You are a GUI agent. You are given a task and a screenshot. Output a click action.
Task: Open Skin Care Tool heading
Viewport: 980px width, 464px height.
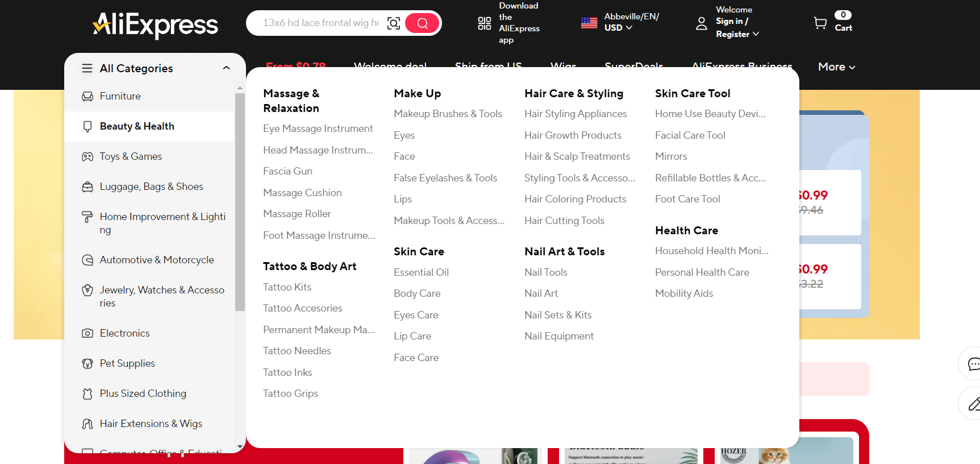tap(693, 93)
